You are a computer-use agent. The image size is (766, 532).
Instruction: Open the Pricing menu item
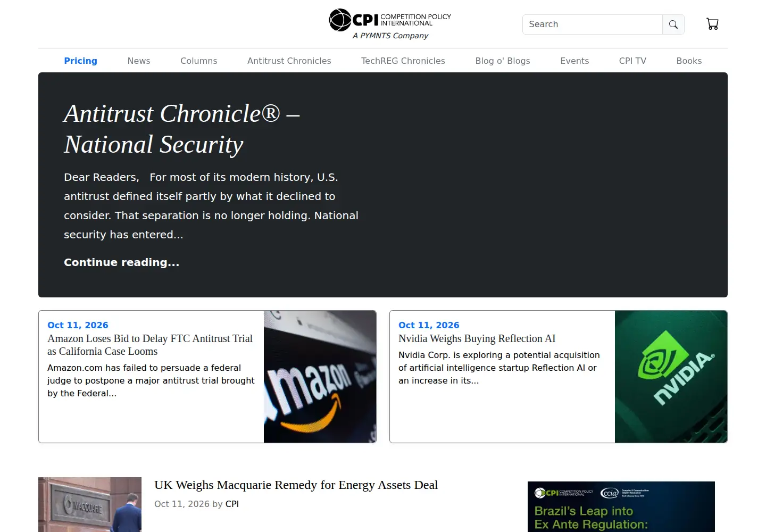click(81, 61)
